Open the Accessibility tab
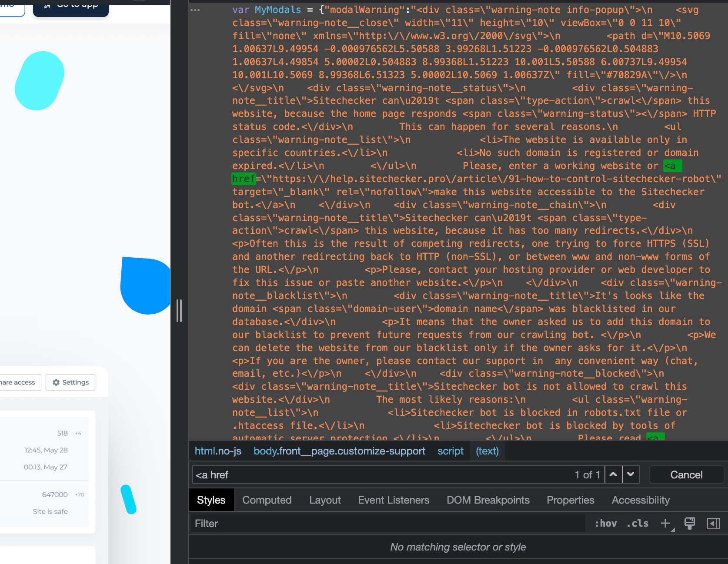Screen dimensions: 728x564 [x=641, y=500]
